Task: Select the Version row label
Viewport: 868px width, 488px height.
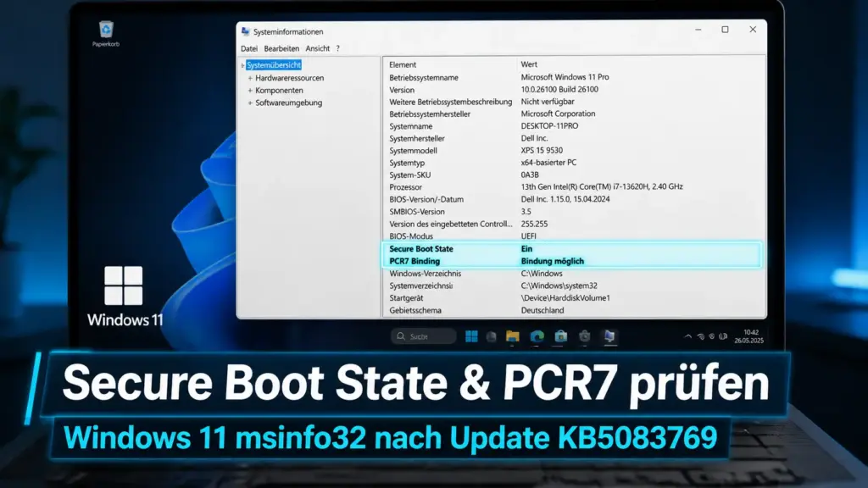Action: point(401,90)
